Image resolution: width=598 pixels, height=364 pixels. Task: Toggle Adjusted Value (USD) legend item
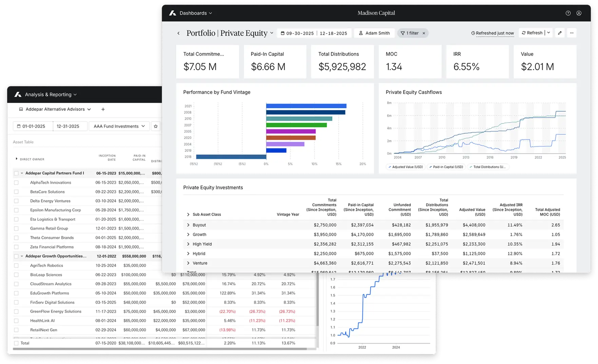(x=406, y=167)
